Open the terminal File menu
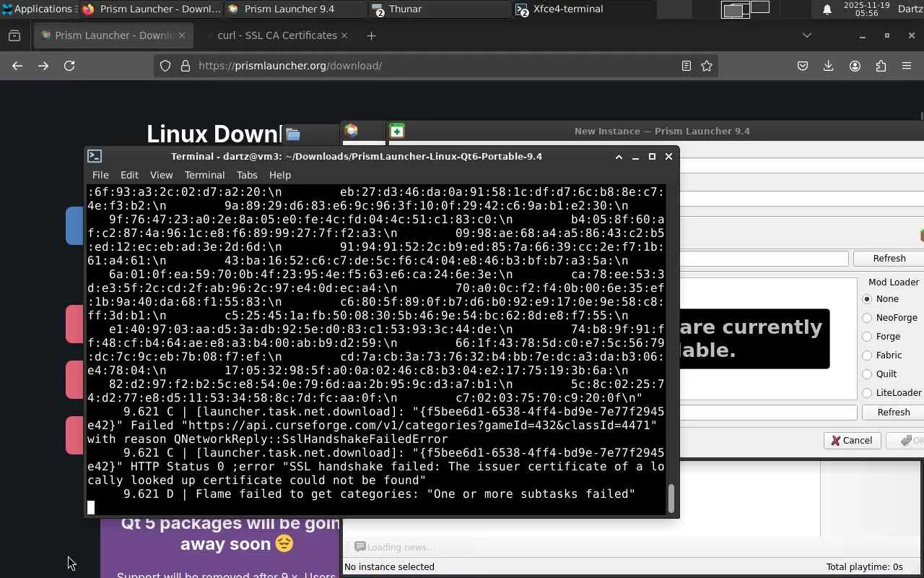This screenshot has height=578, width=924. click(100, 175)
